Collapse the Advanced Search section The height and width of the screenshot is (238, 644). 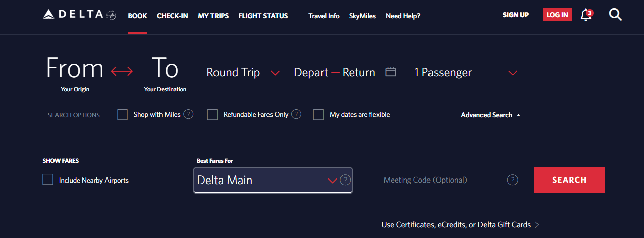(x=490, y=115)
